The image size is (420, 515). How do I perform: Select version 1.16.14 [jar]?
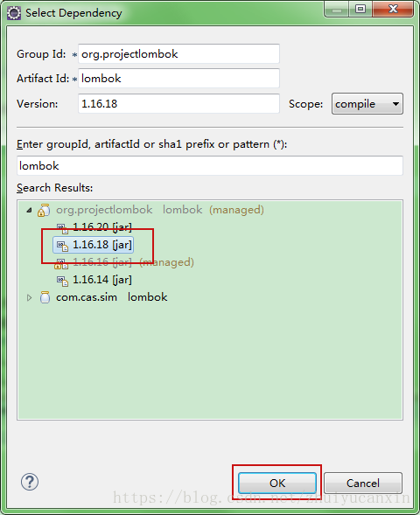[101, 280]
